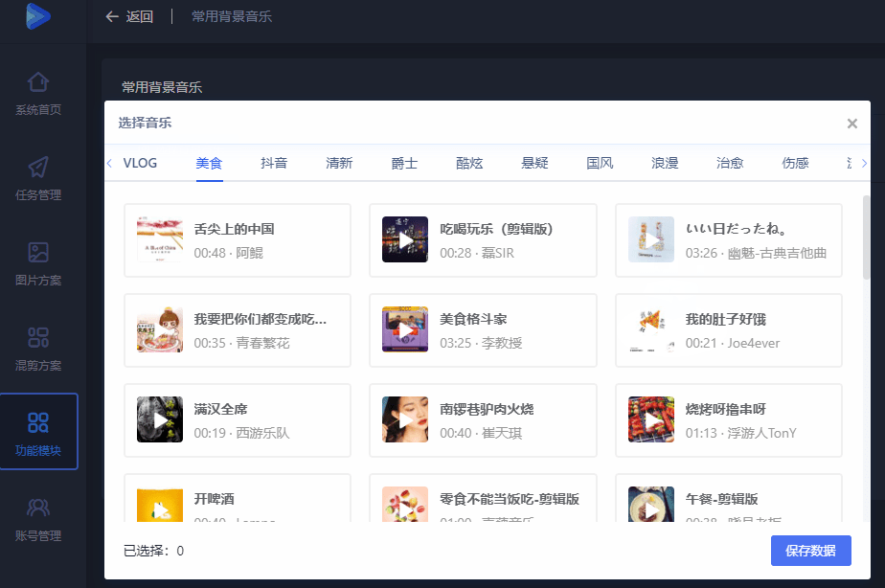The image size is (885, 588).
Task: Switch to the 悬疑 tab
Action: [534, 163]
